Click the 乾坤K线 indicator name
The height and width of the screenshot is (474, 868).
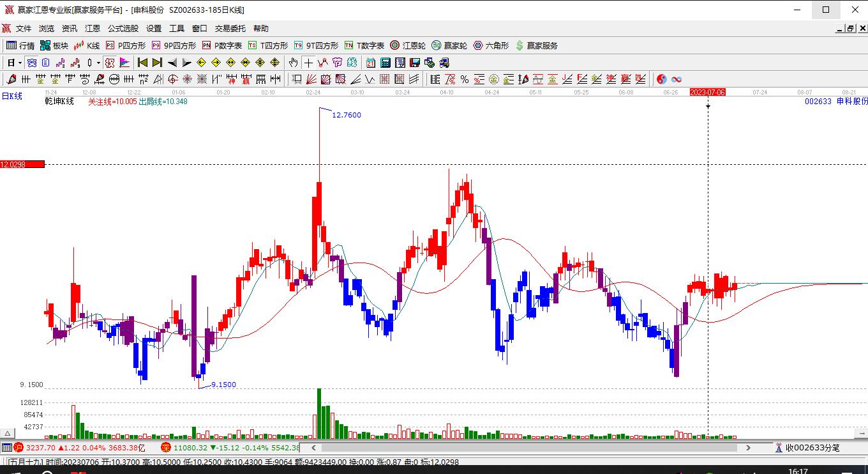[59, 101]
